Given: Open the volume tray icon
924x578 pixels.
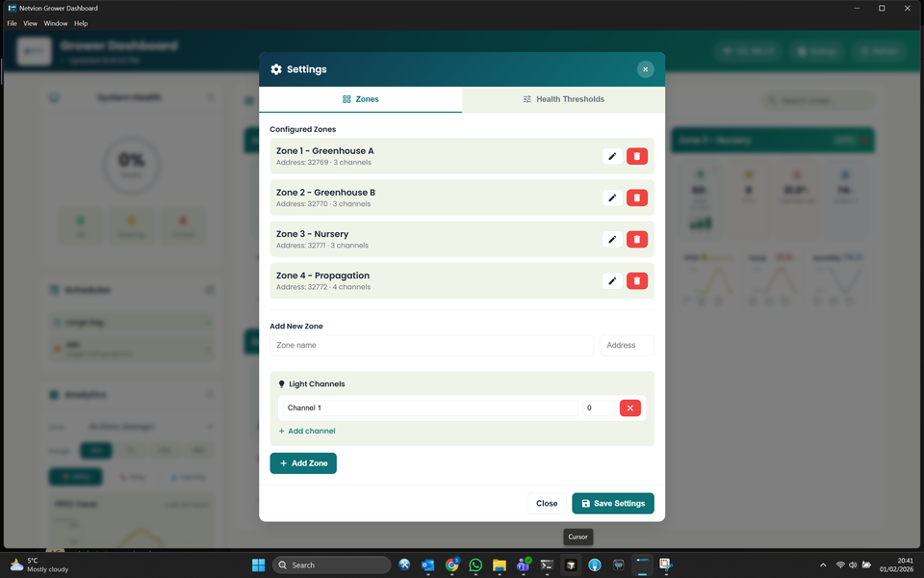Looking at the screenshot, I should point(853,565).
